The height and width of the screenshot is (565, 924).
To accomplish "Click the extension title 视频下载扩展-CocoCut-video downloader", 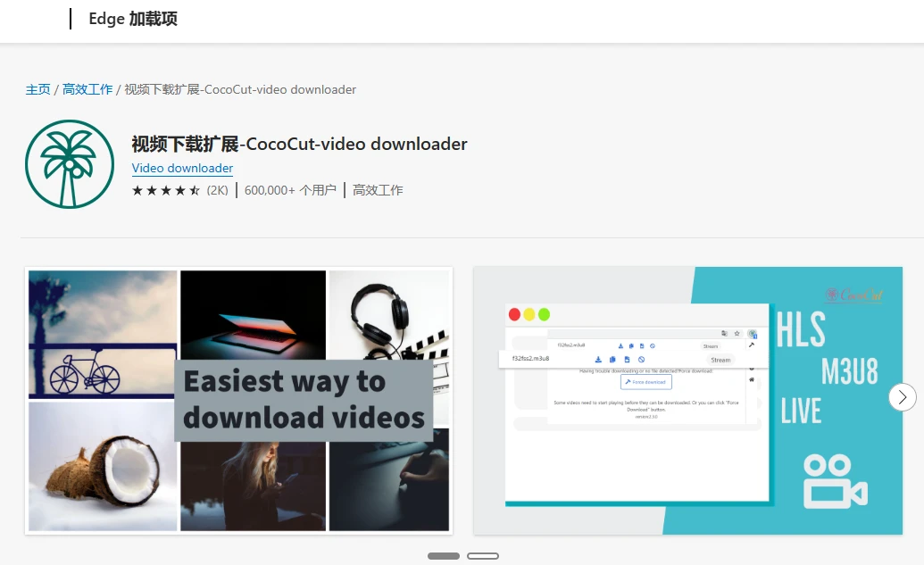I will [299, 144].
